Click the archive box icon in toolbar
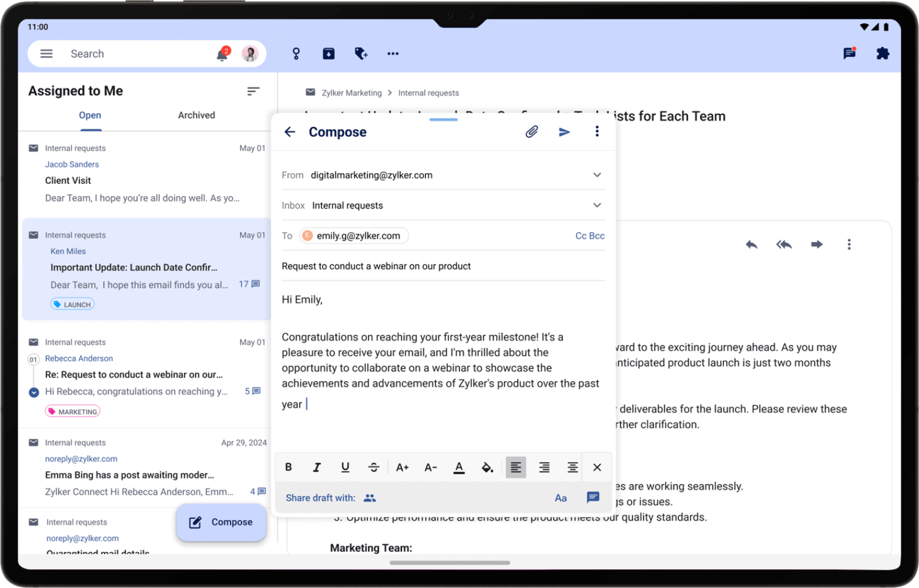This screenshot has height=588, width=919. (328, 53)
